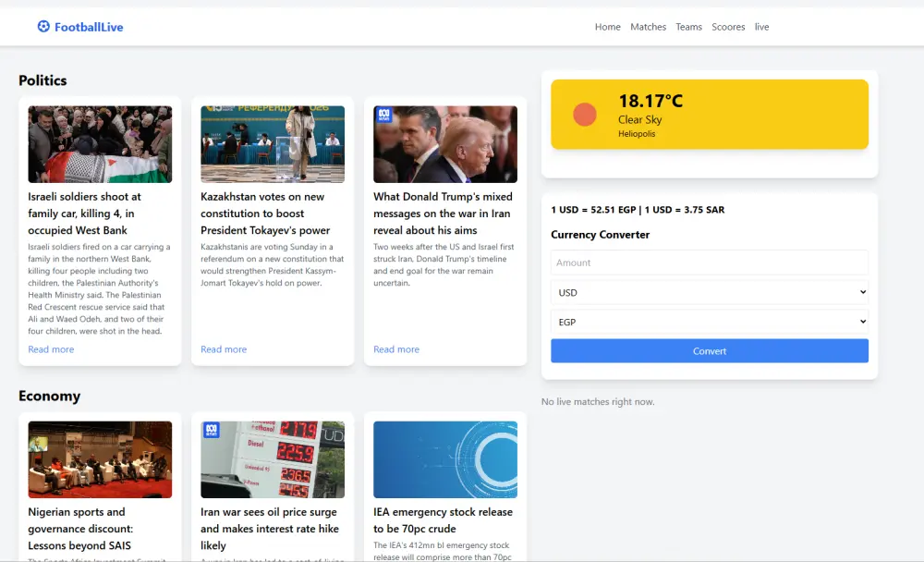
Task: Navigate to the Matches page
Action: pyautogui.click(x=648, y=27)
